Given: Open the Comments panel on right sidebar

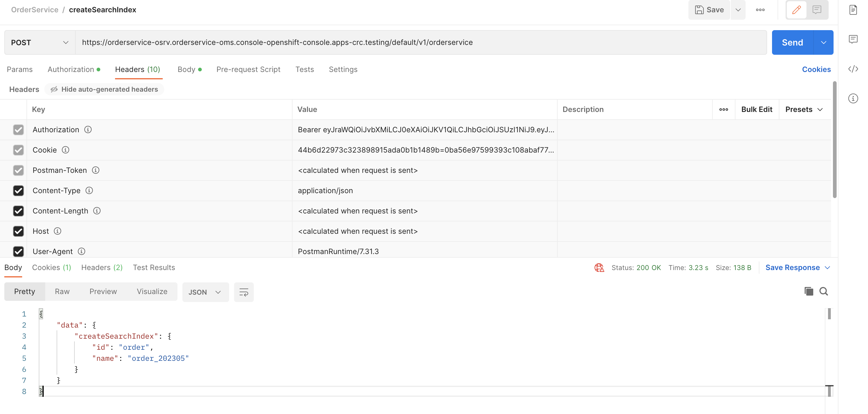Looking at the screenshot, I should [x=853, y=39].
